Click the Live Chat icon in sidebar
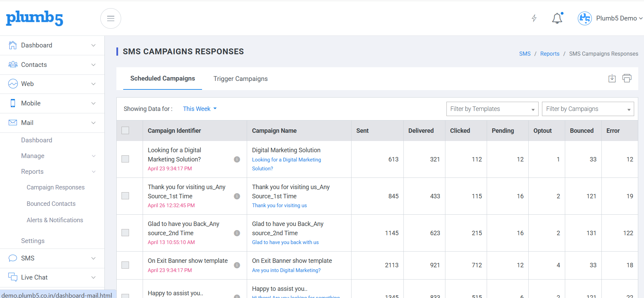Viewport: 644px width, 298px height. [x=13, y=277]
